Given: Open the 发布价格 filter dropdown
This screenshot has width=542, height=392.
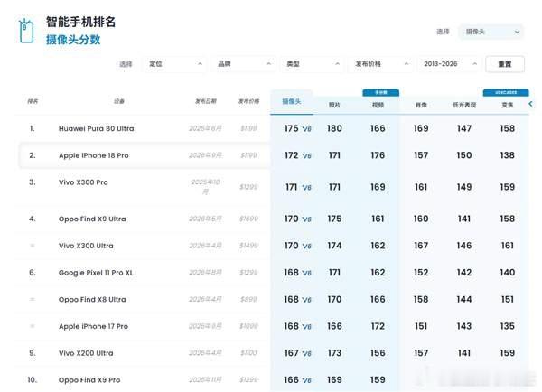Looking at the screenshot, I should coord(380,64).
